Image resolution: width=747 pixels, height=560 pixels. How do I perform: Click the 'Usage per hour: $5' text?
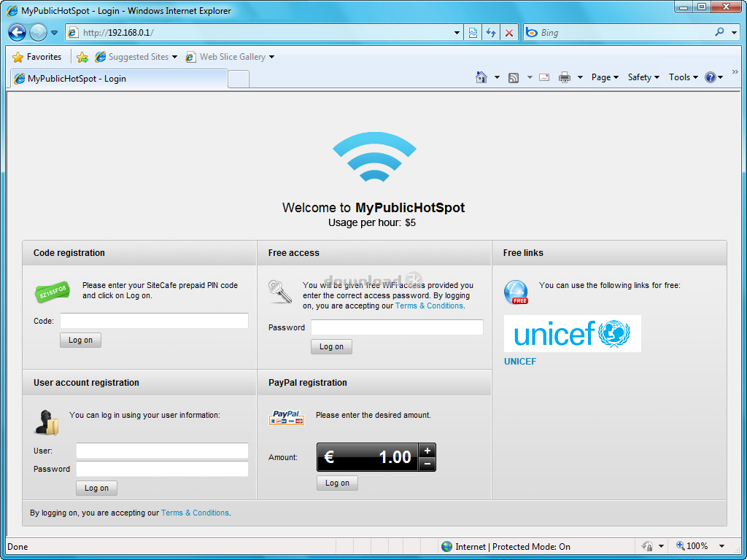point(371,223)
